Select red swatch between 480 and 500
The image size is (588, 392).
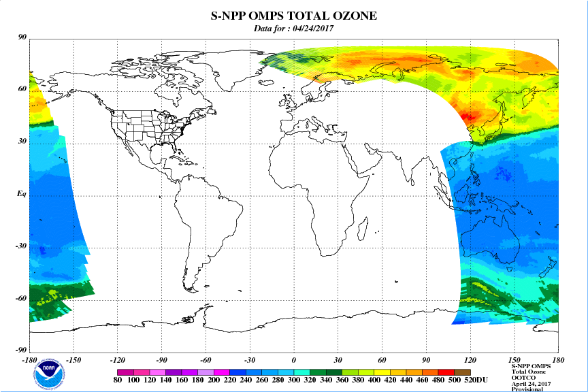pos(446,372)
